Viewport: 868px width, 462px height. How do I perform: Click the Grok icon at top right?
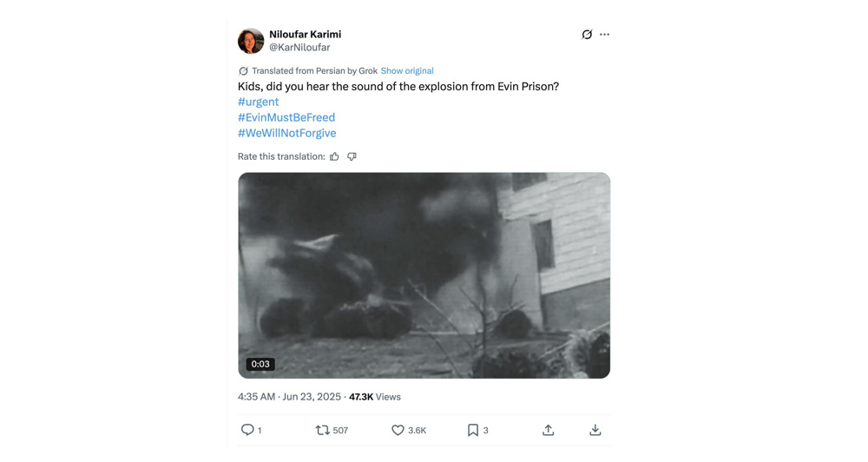(587, 35)
